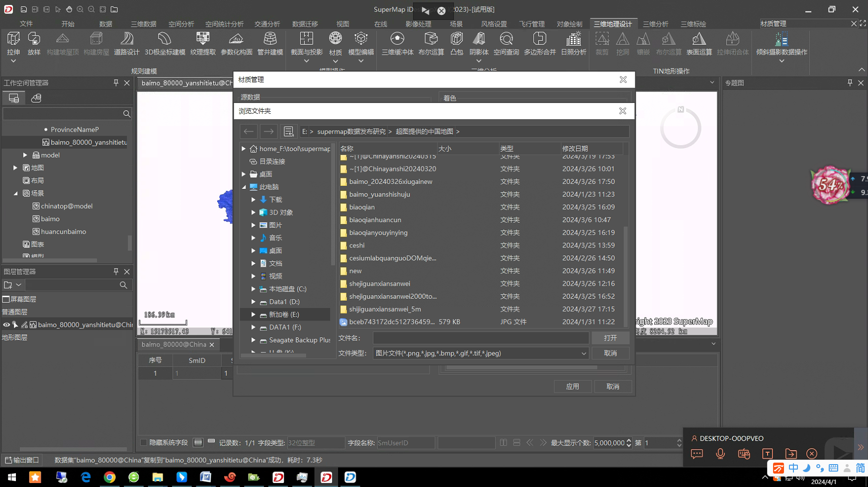Open 参数化构面 tool
868x487 pixels.
point(237,43)
